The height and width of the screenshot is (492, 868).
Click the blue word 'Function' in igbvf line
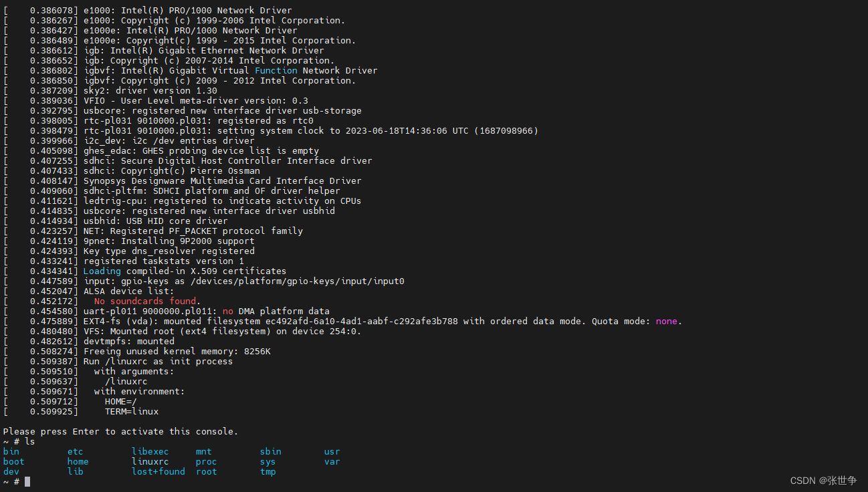point(276,71)
